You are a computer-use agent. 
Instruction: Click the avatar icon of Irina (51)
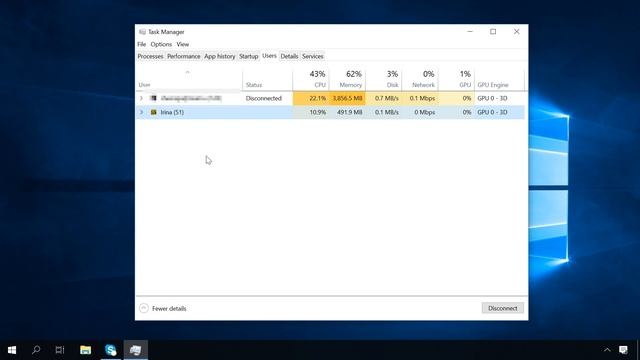tap(153, 112)
